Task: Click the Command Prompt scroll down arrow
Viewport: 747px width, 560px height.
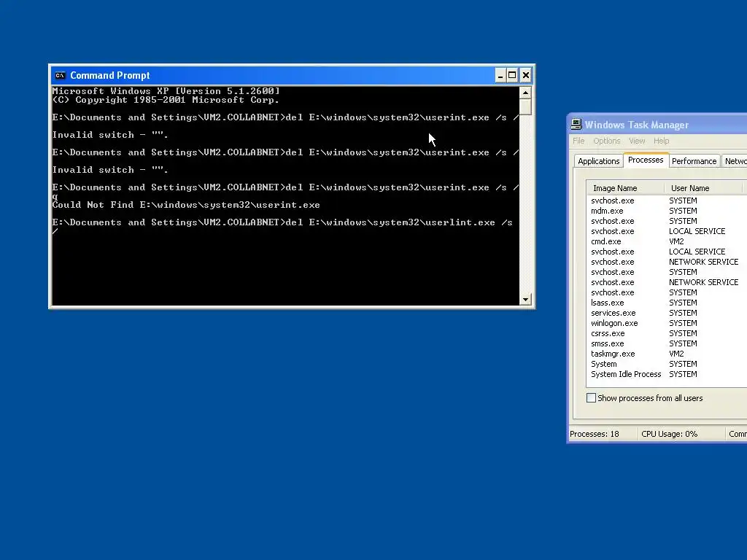Action: tap(525, 300)
